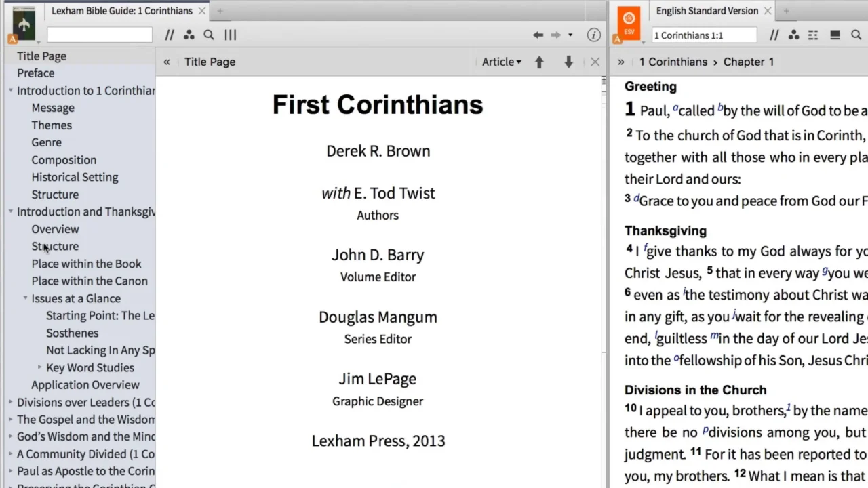The image size is (868, 488).
Task: Open the Not Lacking In Any entry
Action: (100, 350)
